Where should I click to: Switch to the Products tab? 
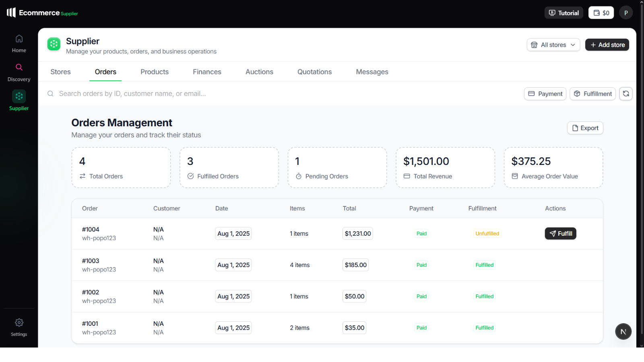[x=155, y=72]
